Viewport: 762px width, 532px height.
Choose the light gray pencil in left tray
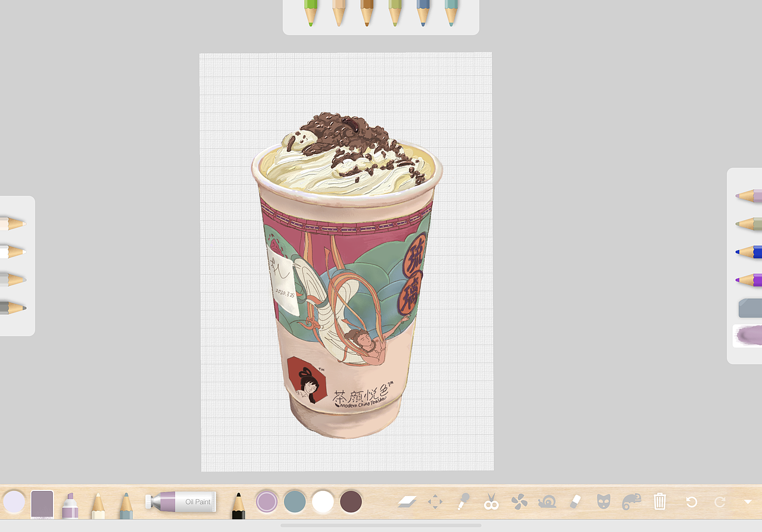(13, 280)
